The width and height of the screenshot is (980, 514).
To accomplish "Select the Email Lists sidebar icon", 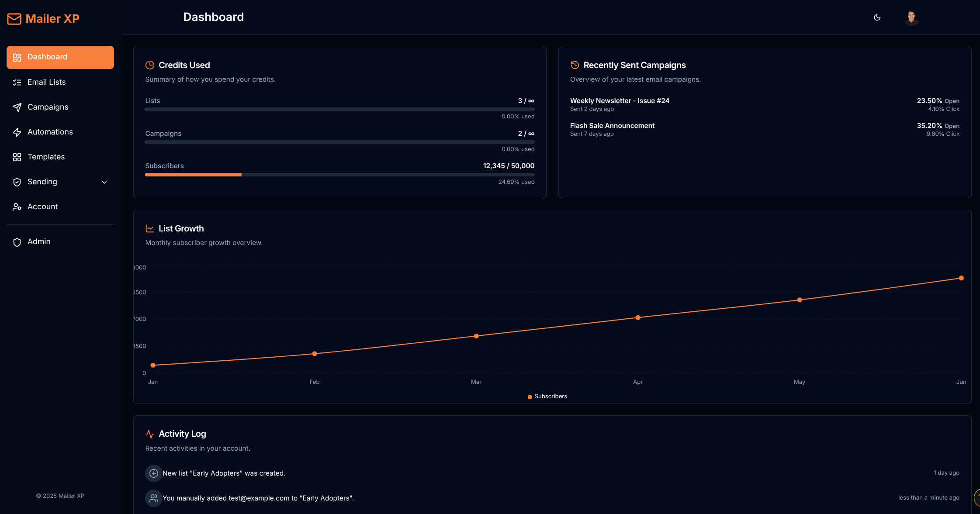I will 17,82.
